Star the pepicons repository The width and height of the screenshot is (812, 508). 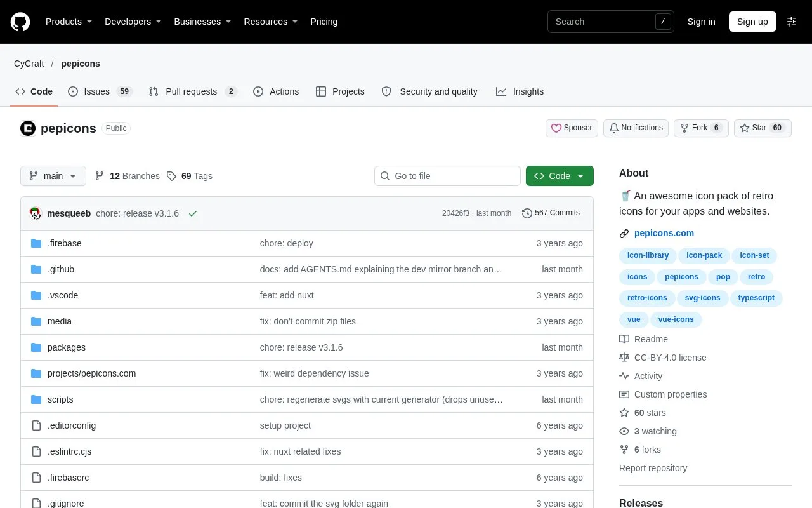pos(763,128)
